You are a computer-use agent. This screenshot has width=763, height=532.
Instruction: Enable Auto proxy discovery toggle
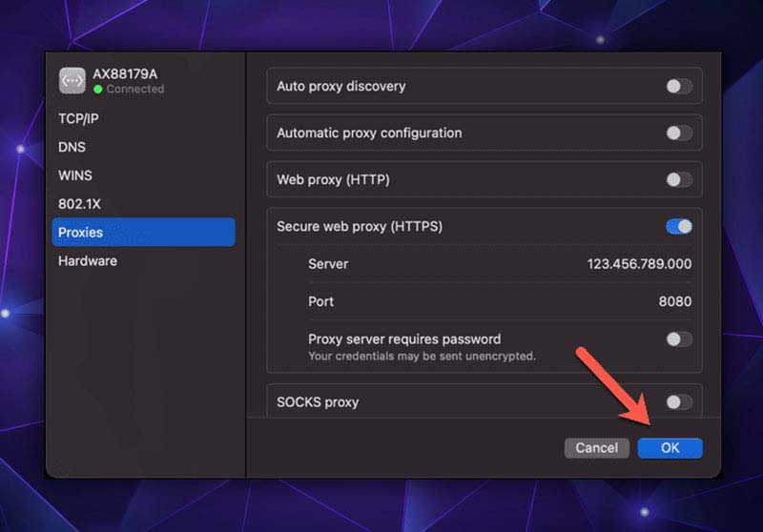pyautogui.click(x=679, y=86)
